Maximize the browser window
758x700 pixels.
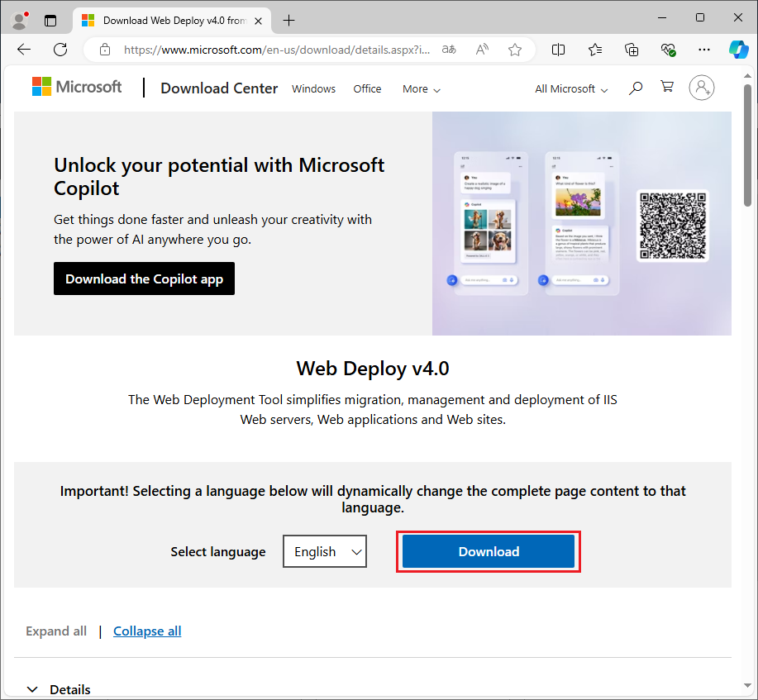click(x=700, y=18)
